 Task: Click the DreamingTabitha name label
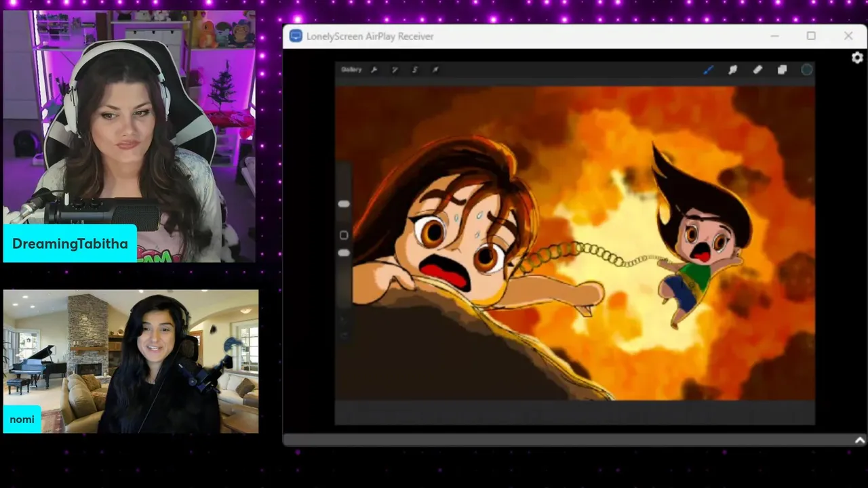click(70, 243)
